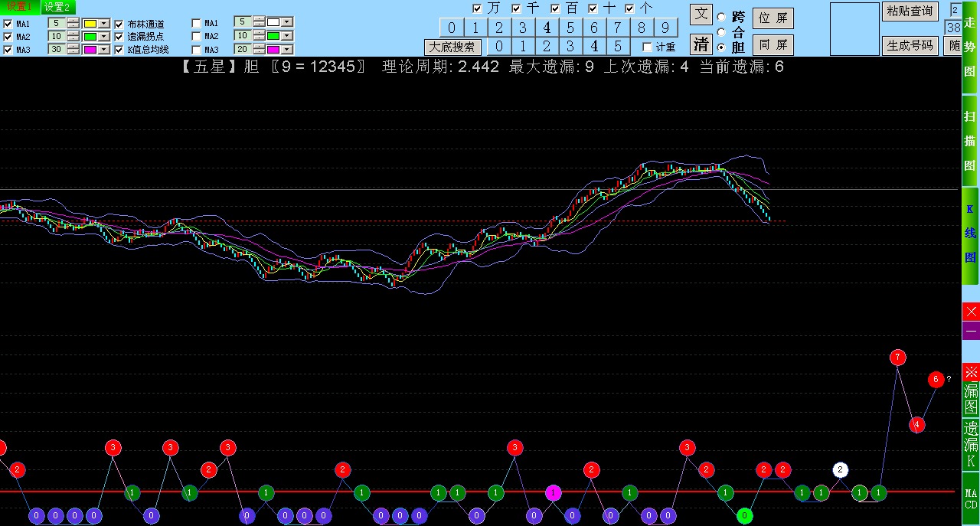Click the 文 button
The width and height of the screenshot is (980, 526).
(x=701, y=15)
